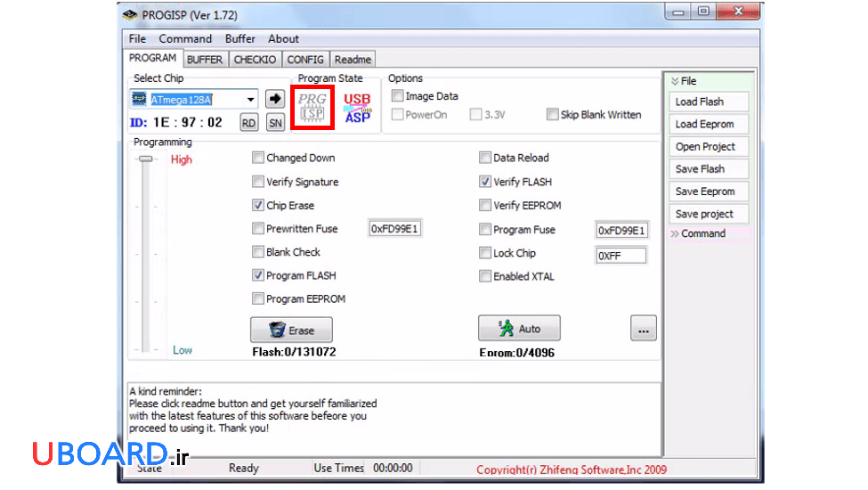Toggle the PowerOn checkbox

(x=397, y=115)
